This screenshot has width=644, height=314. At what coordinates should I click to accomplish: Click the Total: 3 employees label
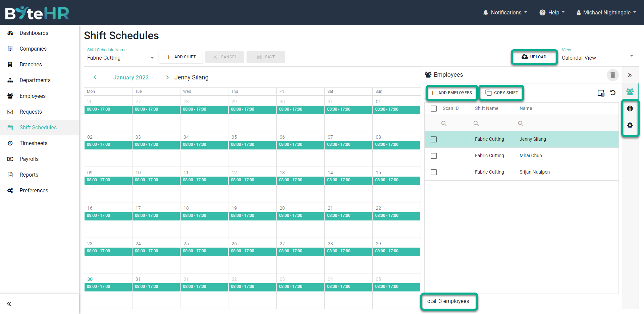tap(447, 301)
